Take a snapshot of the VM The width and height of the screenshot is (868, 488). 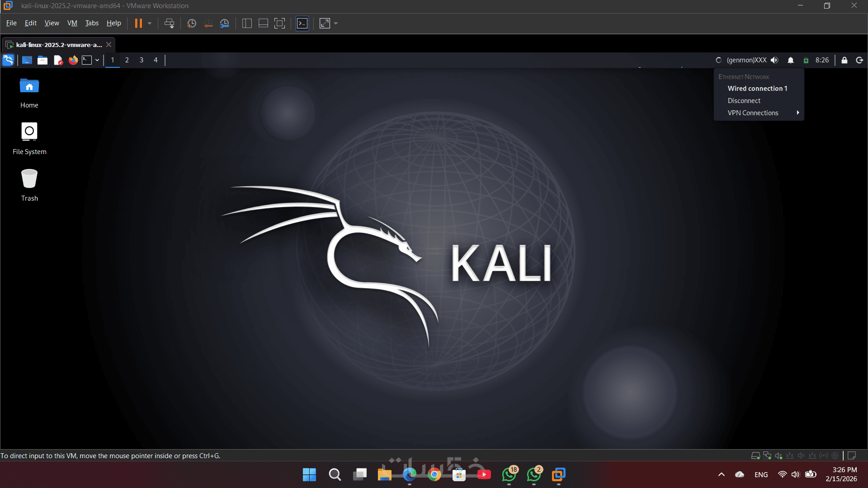pos(192,23)
